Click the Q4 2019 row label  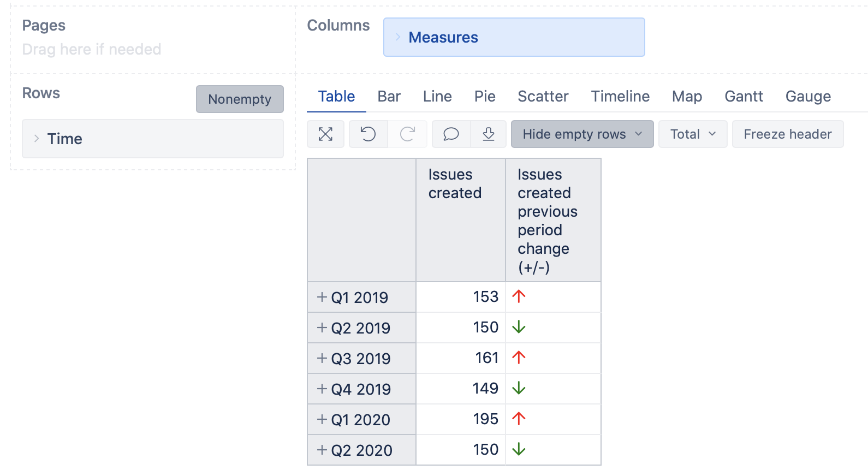[x=361, y=389]
